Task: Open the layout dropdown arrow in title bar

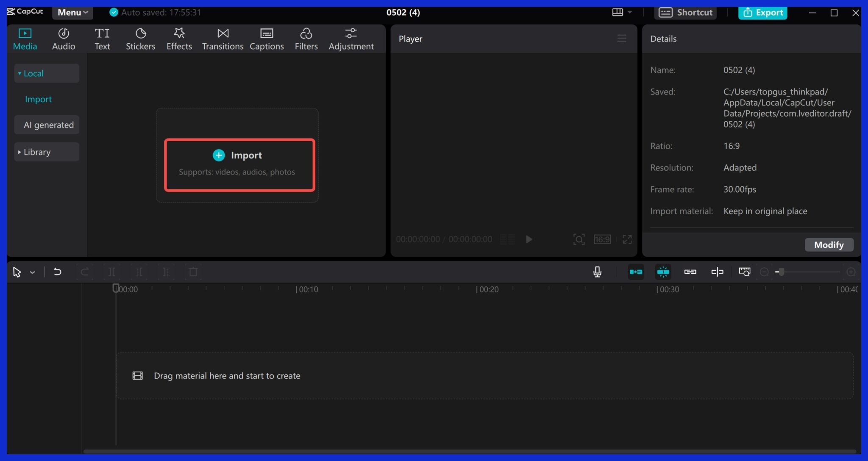Action: 630,12
